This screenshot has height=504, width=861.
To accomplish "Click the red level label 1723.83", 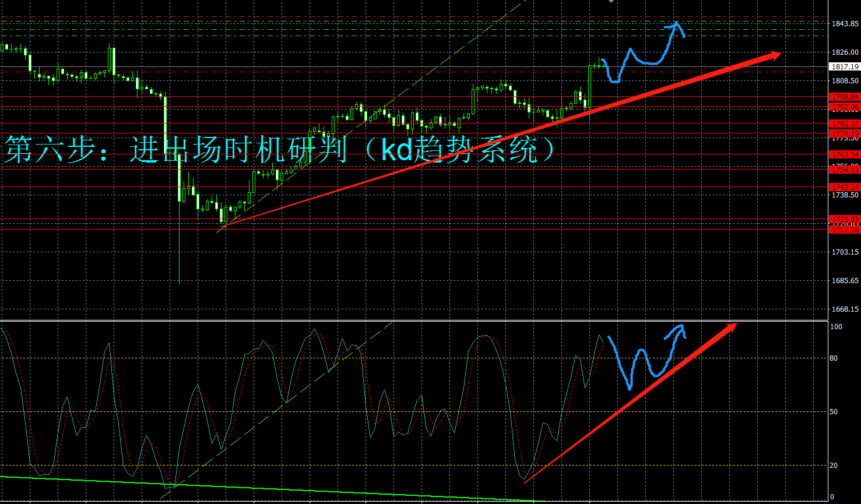I will pyautogui.click(x=845, y=219).
